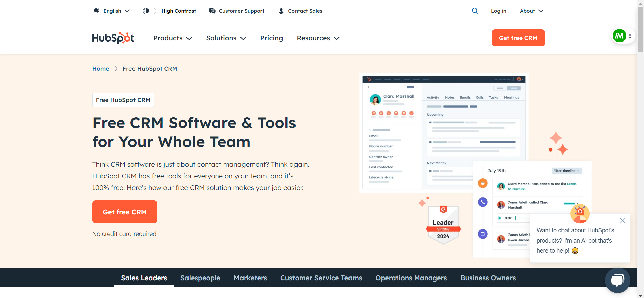This screenshot has height=298, width=644.
Task: Click the green IM extension icon
Action: (x=619, y=36)
